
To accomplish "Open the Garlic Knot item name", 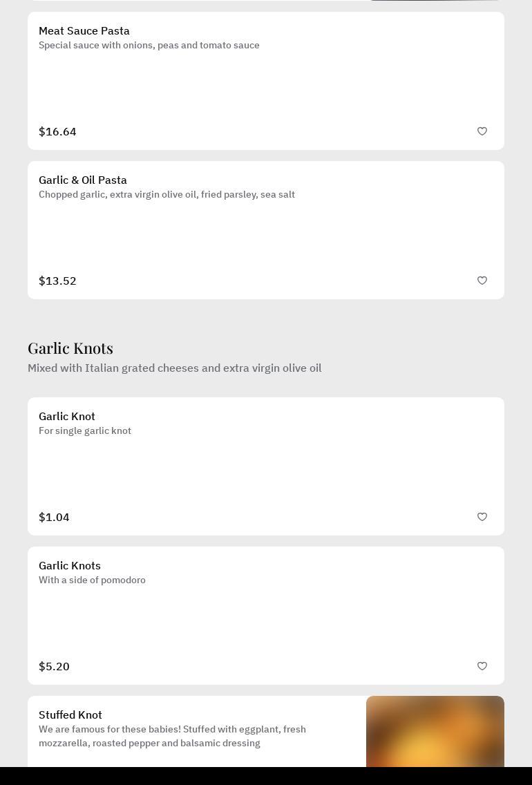I will pos(67,417).
